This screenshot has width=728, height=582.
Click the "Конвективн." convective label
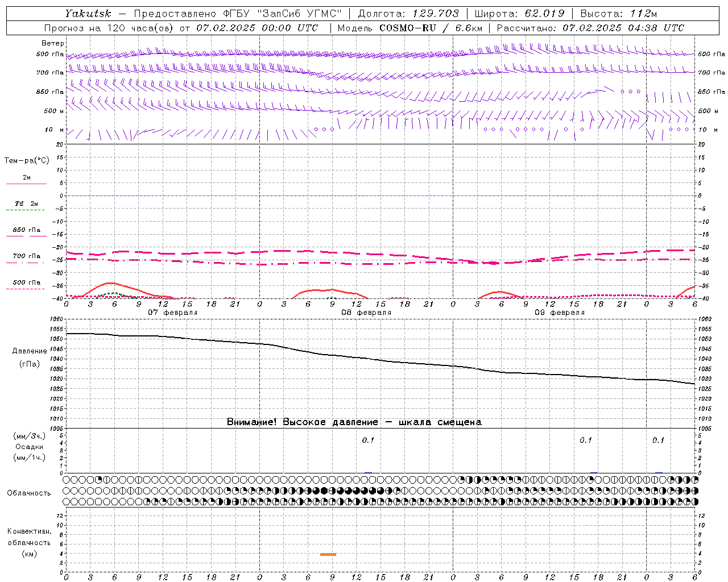point(29,531)
